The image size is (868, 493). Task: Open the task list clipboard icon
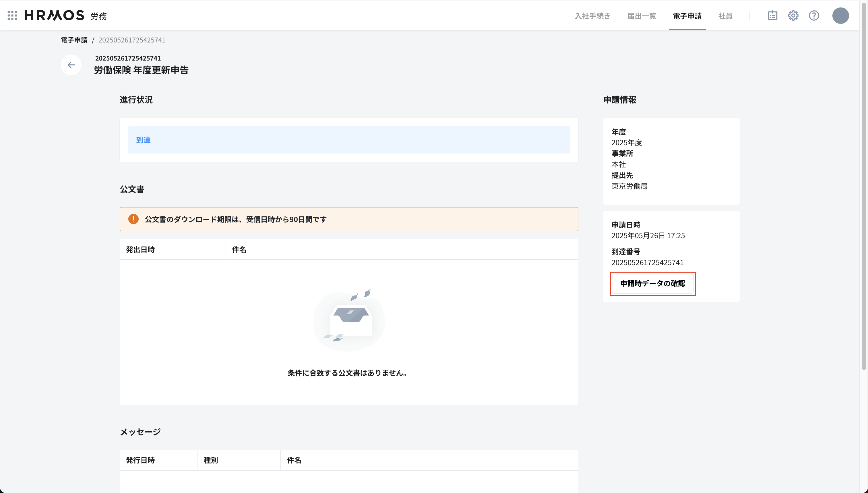pos(772,15)
